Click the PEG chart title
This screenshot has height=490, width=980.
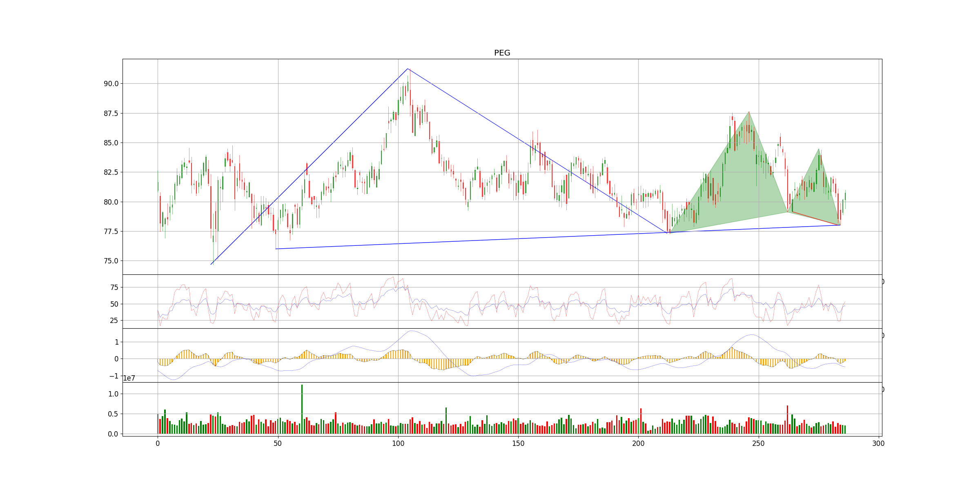click(502, 53)
